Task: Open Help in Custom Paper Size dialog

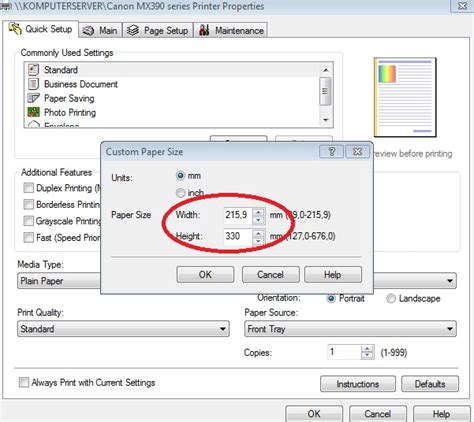Action: tap(333, 275)
